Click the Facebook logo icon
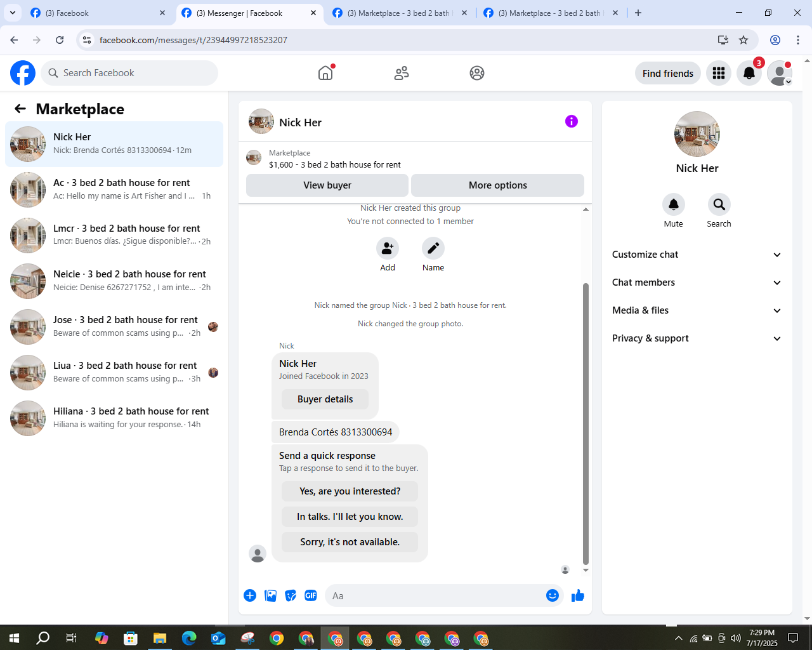The width and height of the screenshot is (812, 650). point(23,73)
